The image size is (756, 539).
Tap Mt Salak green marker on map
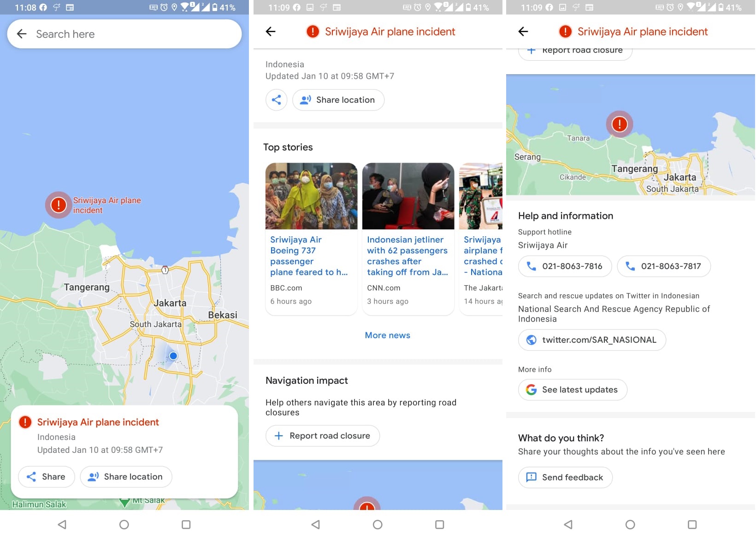[124, 502]
